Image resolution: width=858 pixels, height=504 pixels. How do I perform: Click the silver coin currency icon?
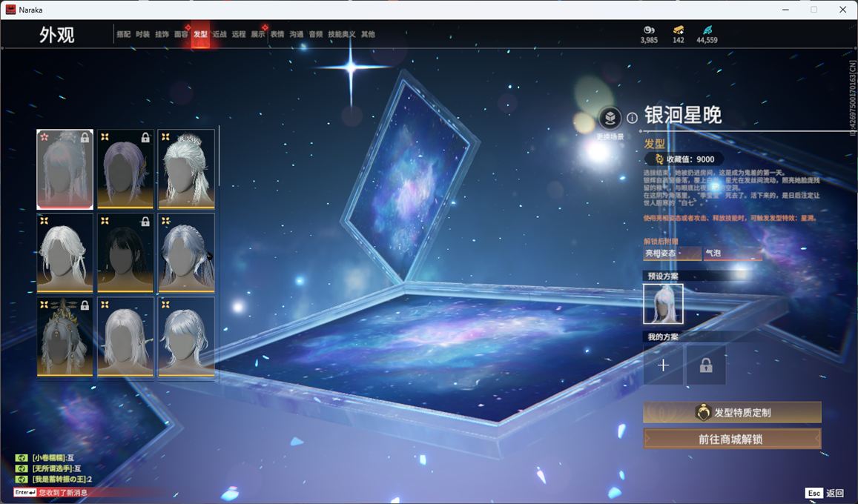point(649,30)
